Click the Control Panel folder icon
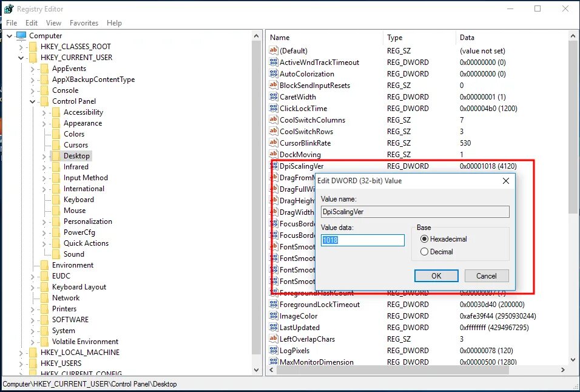 click(x=44, y=101)
